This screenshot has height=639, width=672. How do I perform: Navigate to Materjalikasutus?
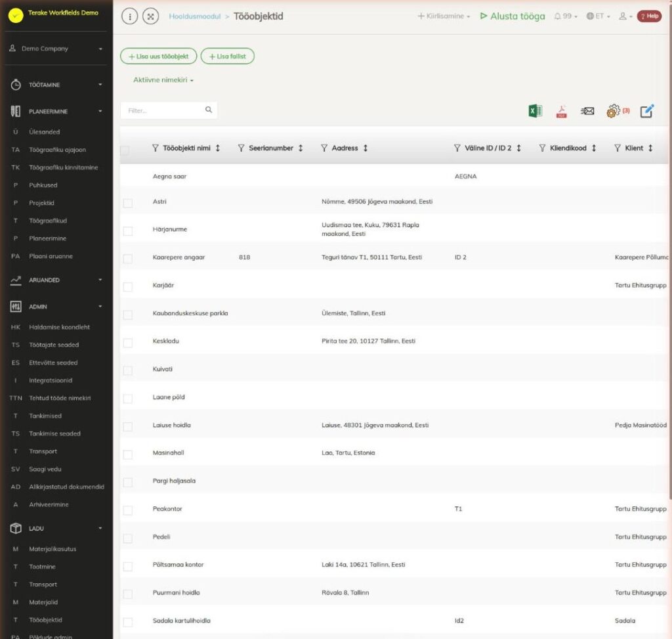[52, 549]
